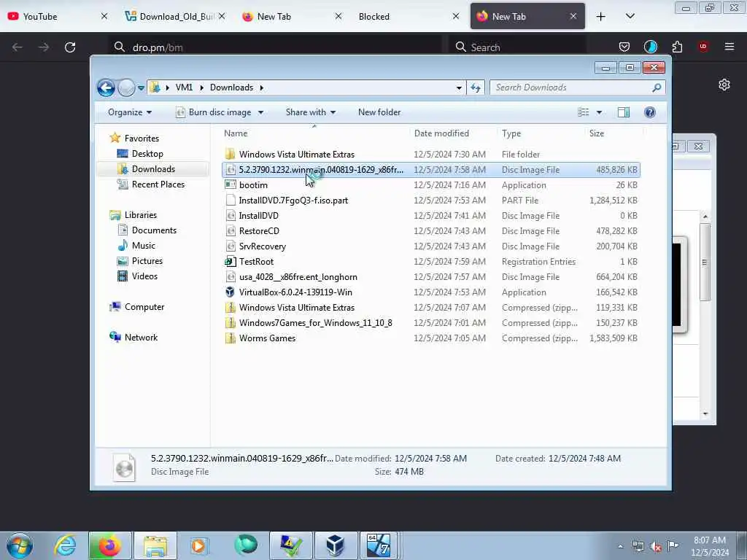The width and height of the screenshot is (747, 560).
Task: Sort by Type column header
Action: point(511,133)
